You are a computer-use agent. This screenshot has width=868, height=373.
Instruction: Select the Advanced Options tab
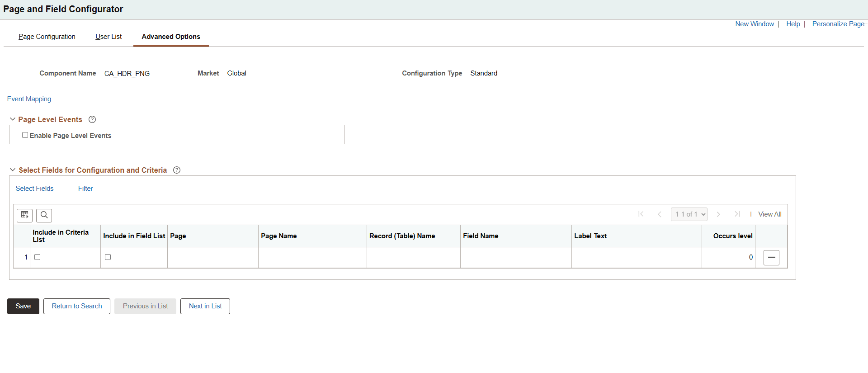(171, 37)
